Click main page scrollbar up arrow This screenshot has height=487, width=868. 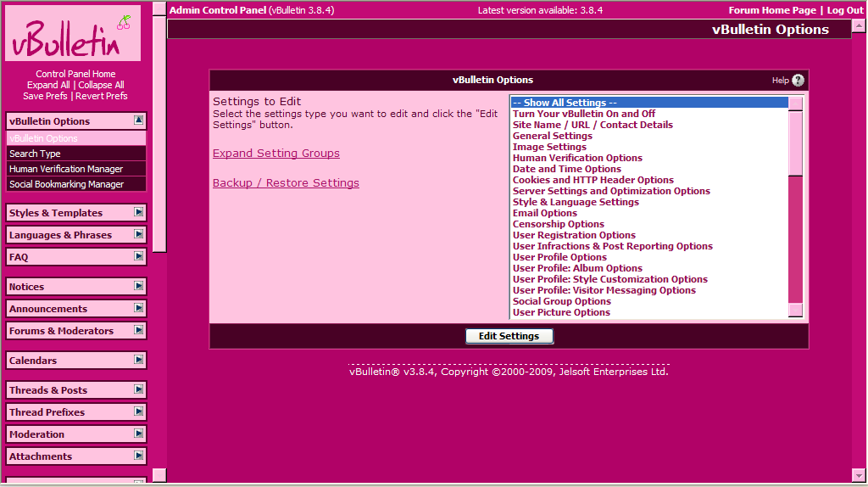coord(860,25)
